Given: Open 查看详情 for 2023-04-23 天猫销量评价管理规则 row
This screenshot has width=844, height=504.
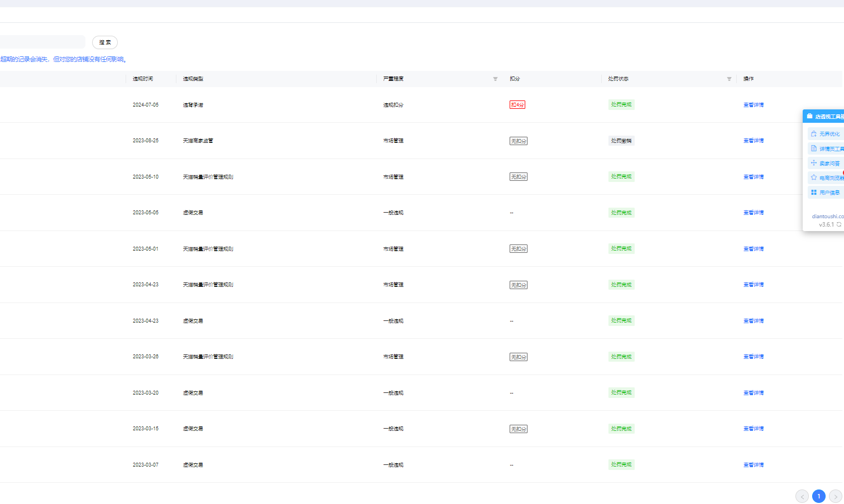Looking at the screenshot, I should tap(754, 285).
